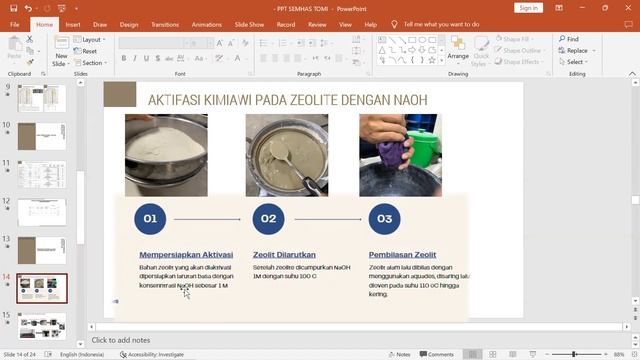Pick the rectangle shape in shapes gallery

412,40
